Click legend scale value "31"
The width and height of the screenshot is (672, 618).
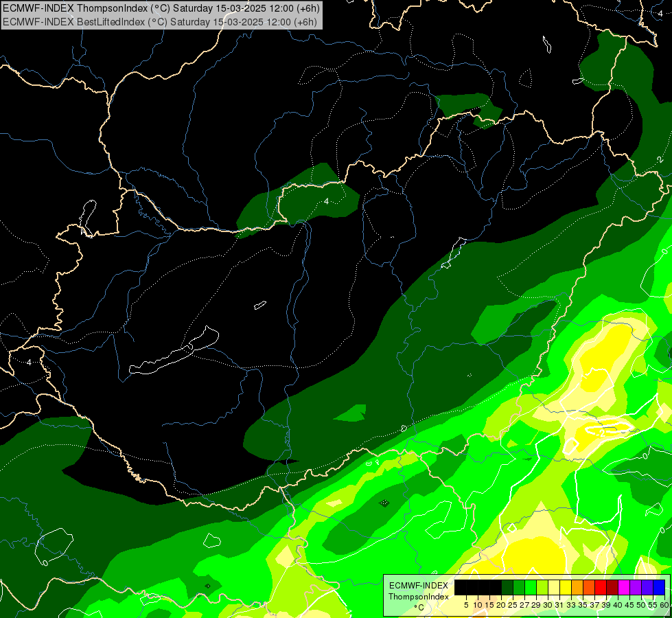click(x=559, y=605)
